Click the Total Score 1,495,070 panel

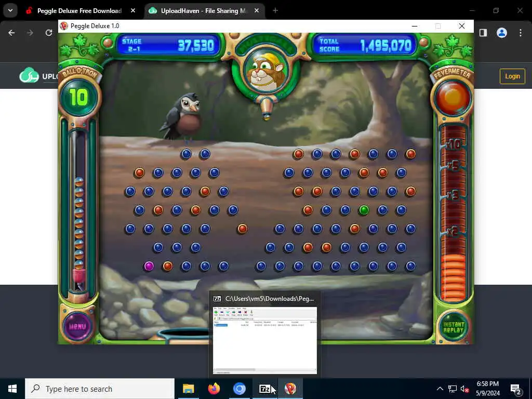coord(365,45)
